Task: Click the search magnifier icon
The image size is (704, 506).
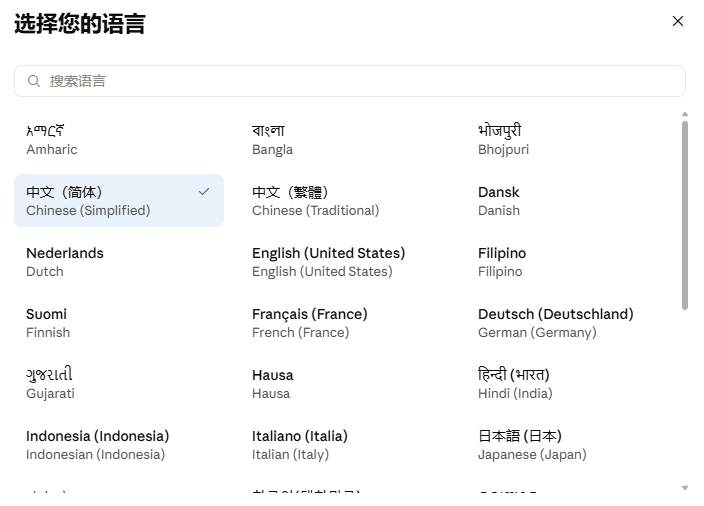Action: (34, 81)
